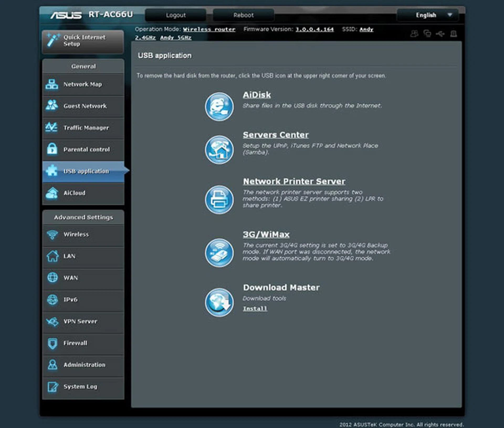Click the Install link under Download Master

[x=255, y=309]
